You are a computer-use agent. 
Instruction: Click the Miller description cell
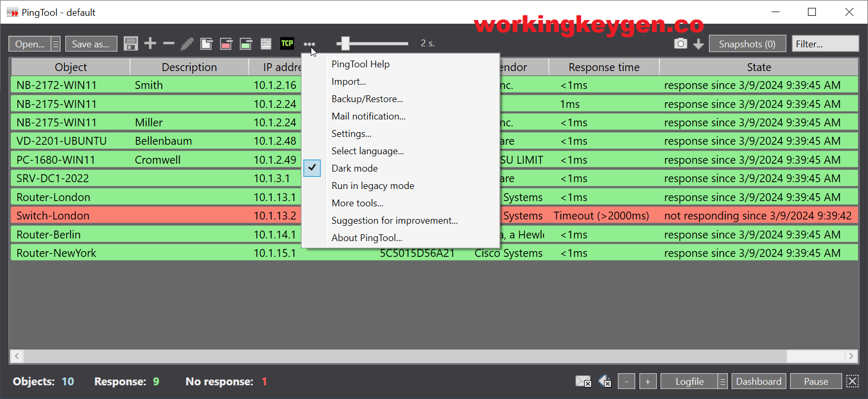(149, 123)
